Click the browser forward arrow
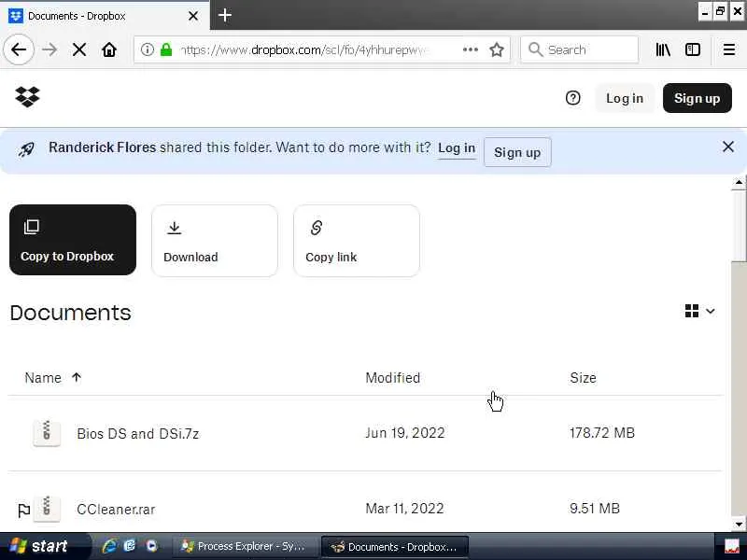Image resolution: width=747 pixels, height=560 pixels. pyautogui.click(x=49, y=49)
